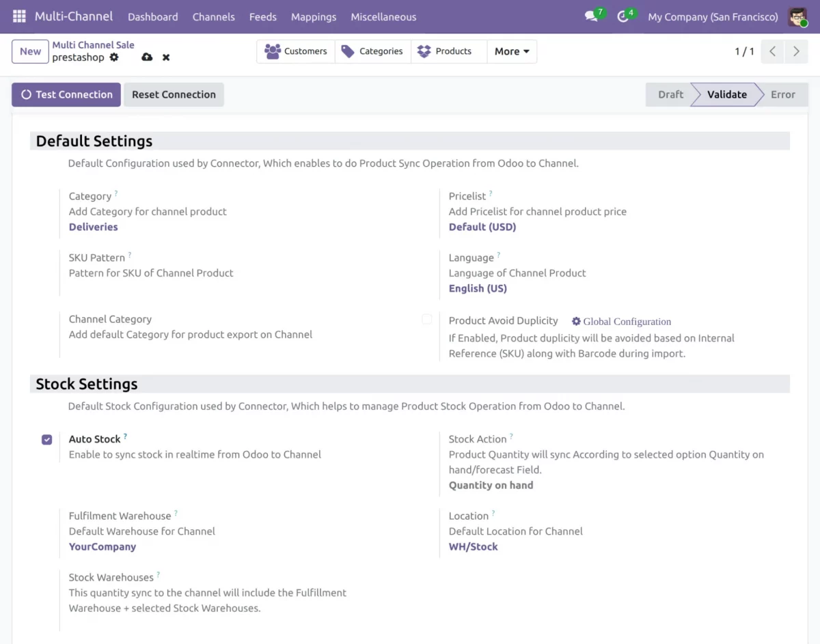Show help tooltip icon beside Stock Warehouses
The height and width of the screenshot is (644, 820).
click(159, 574)
